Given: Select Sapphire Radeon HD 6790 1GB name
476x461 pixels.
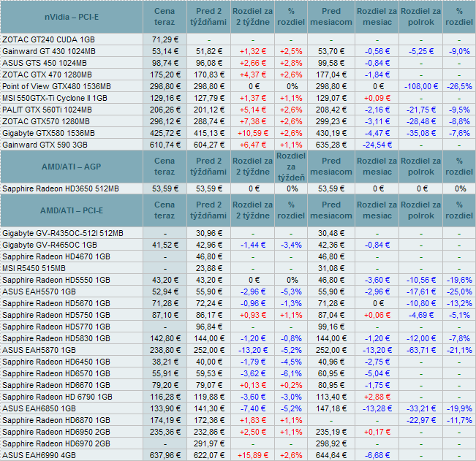Looking at the screenshot, I should 57,397.
